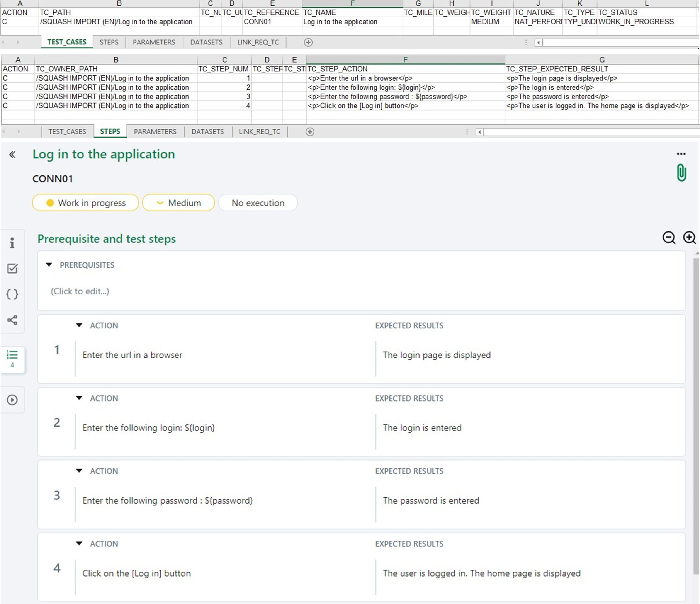The width and height of the screenshot is (700, 604).
Task: Select the automated execution checkmark icon in sidebar
Action: (12, 268)
